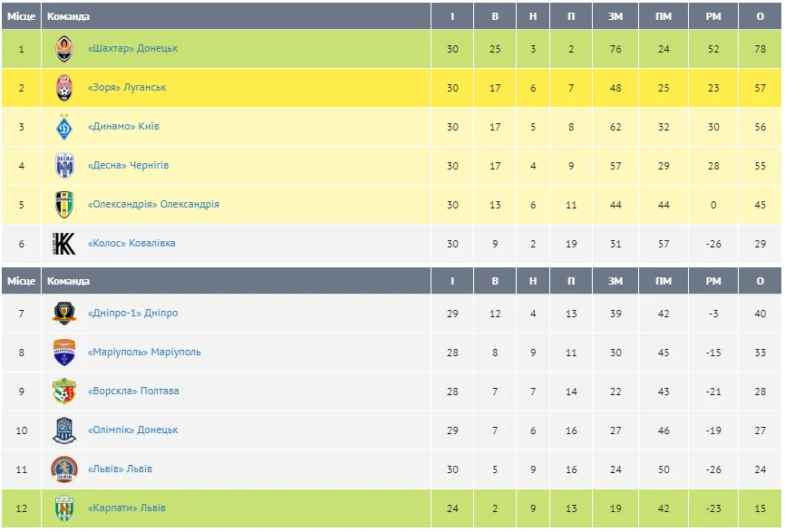
Task: Click the Vorskla Poltava club crest
Action: coord(63,392)
